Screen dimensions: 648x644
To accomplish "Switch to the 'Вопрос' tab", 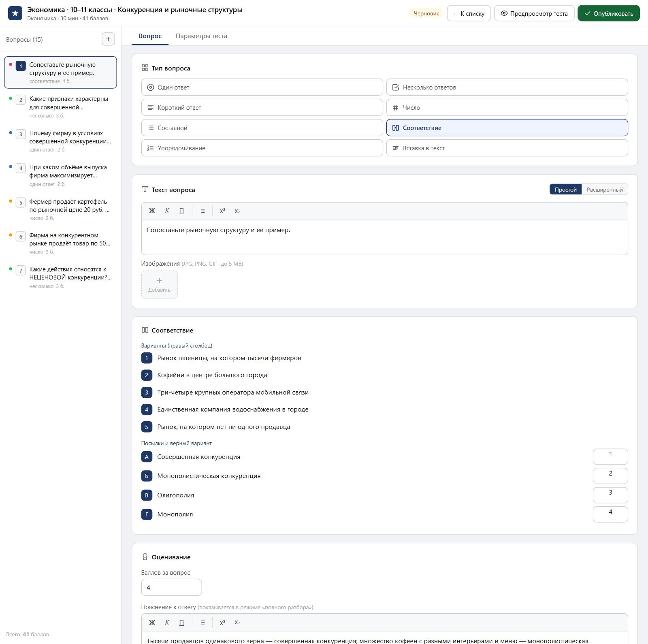I will point(150,36).
